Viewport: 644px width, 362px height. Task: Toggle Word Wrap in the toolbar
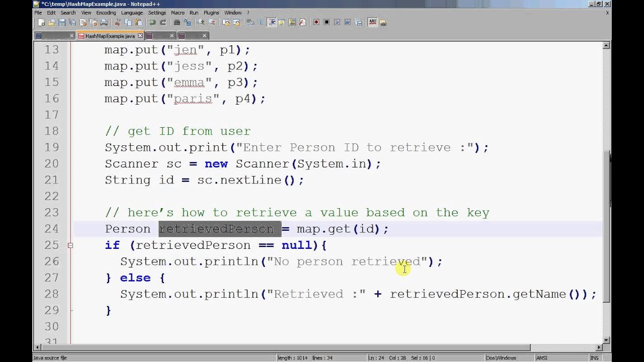click(x=250, y=22)
